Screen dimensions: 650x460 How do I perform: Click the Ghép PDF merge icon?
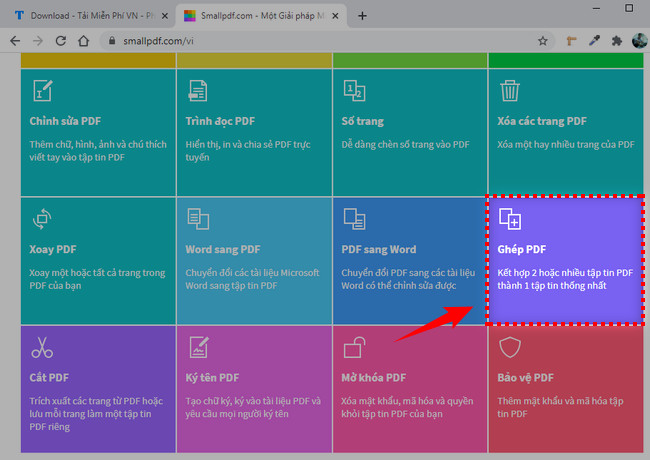coord(510,219)
